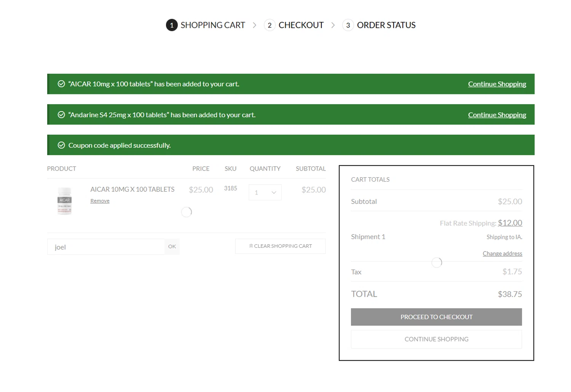
Task: Open the AICAR quantity dropdown
Action: point(265,192)
